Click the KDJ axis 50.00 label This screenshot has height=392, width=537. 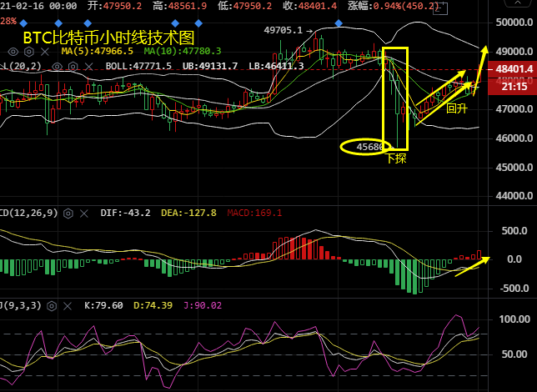click(x=514, y=354)
